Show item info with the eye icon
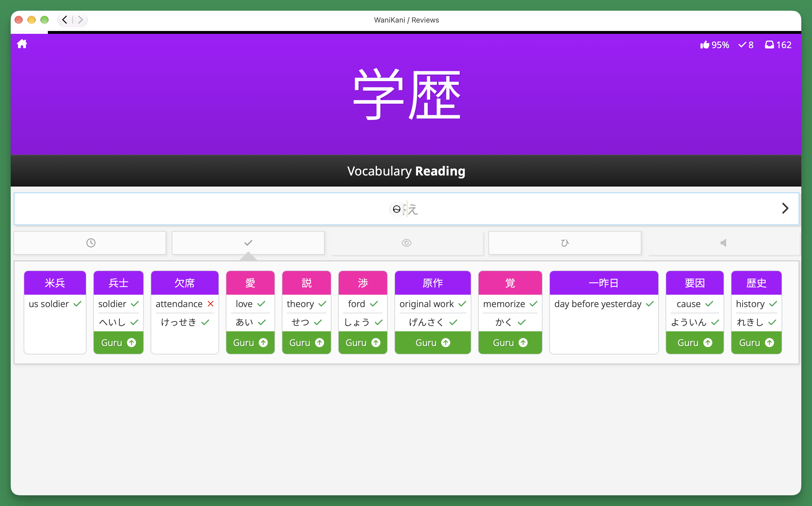The height and width of the screenshot is (506, 812). point(406,243)
